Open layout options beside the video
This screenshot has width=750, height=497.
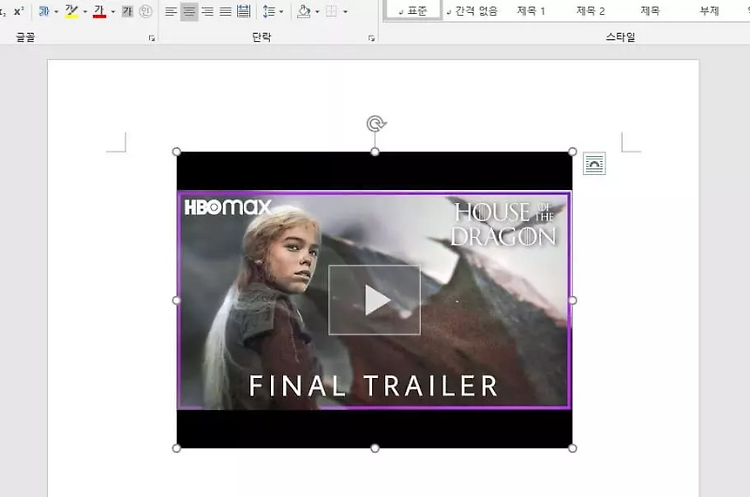pyautogui.click(x=594, y=164)
